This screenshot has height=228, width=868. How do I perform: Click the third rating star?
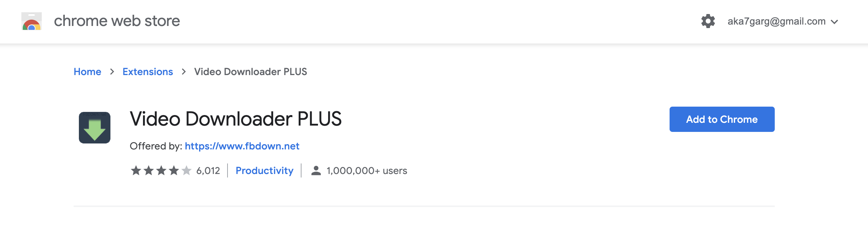tap(161, 170)
